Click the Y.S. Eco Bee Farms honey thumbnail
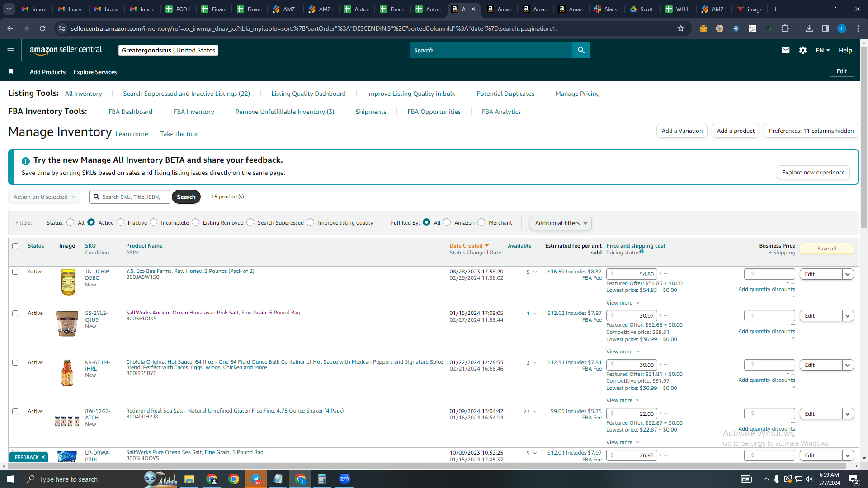The width and height of the screenshot is (868, 488). point(68,282)
